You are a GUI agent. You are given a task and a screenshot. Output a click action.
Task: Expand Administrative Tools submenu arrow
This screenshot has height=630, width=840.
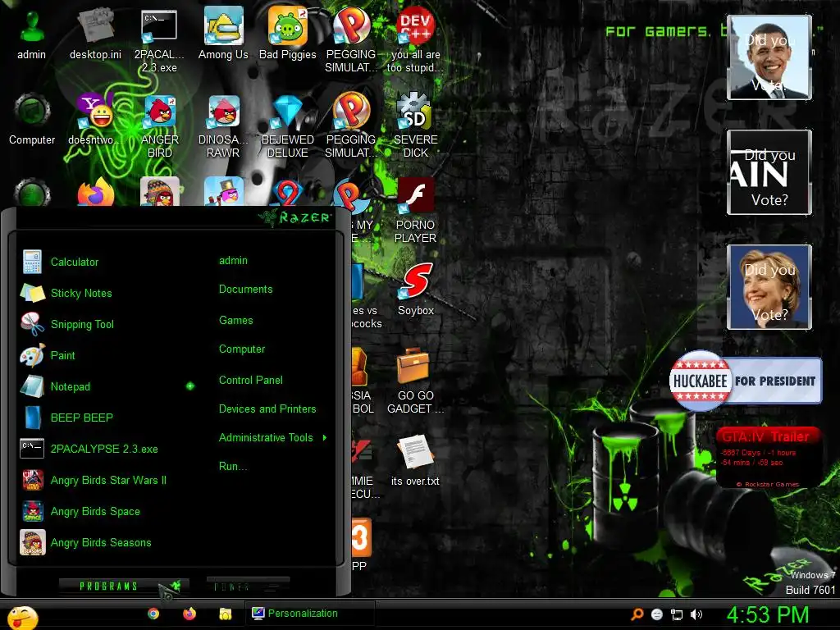(325, 438)
